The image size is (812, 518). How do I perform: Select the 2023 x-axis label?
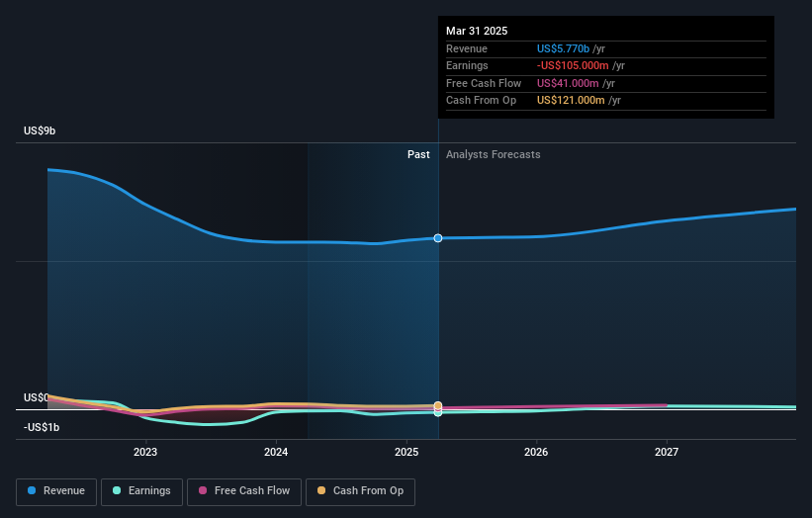pos(145,452)
